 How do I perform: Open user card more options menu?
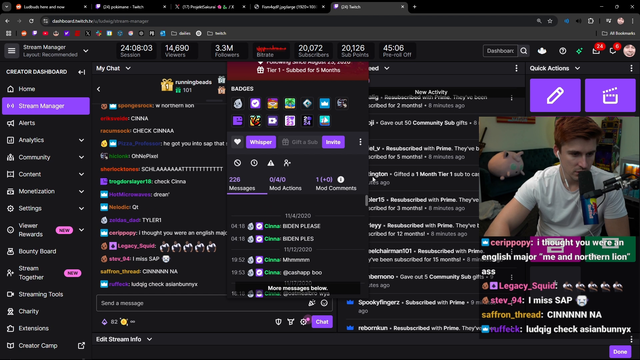click(x=360, y=142)
